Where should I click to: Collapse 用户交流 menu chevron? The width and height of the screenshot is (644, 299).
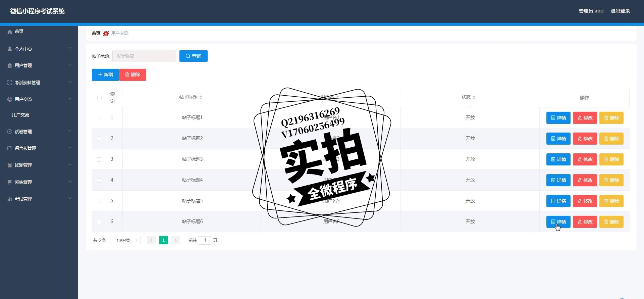pyautogui.click(x=70, y=99)
